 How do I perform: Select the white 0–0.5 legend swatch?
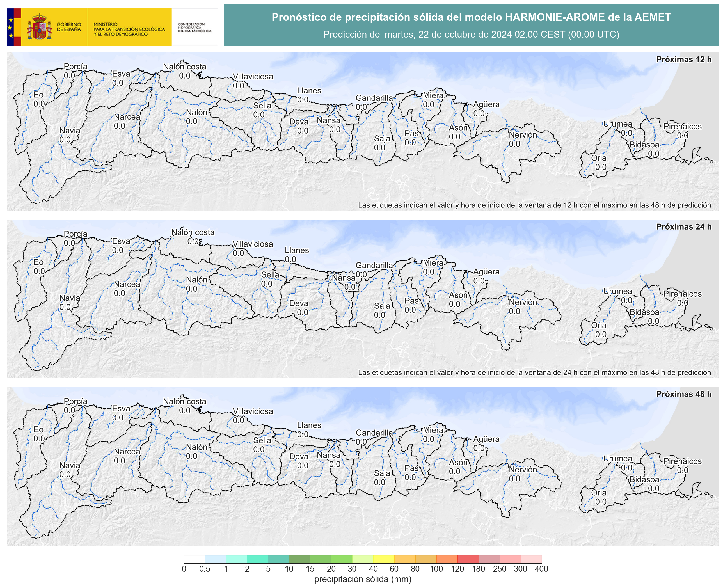coord(195,559)
